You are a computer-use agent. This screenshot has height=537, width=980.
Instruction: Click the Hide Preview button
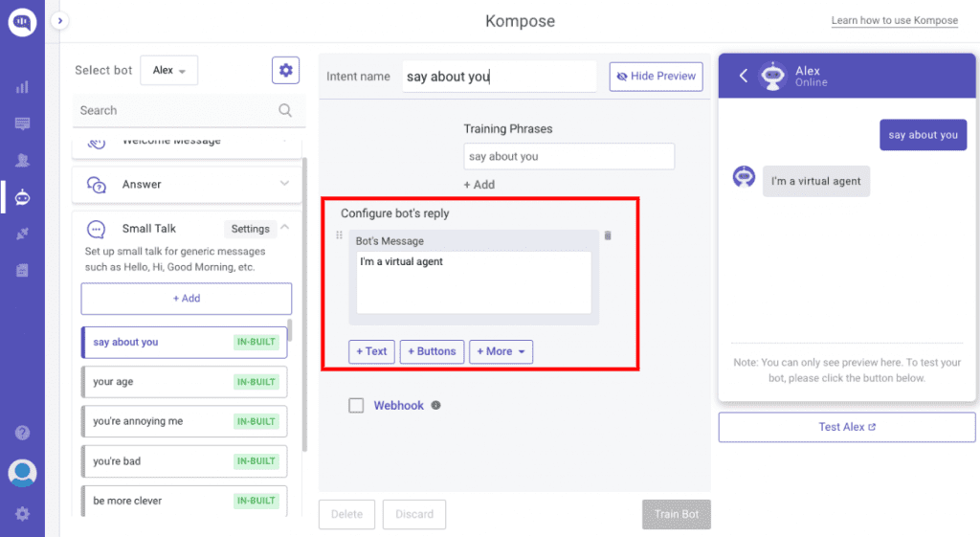coord(657,77)
